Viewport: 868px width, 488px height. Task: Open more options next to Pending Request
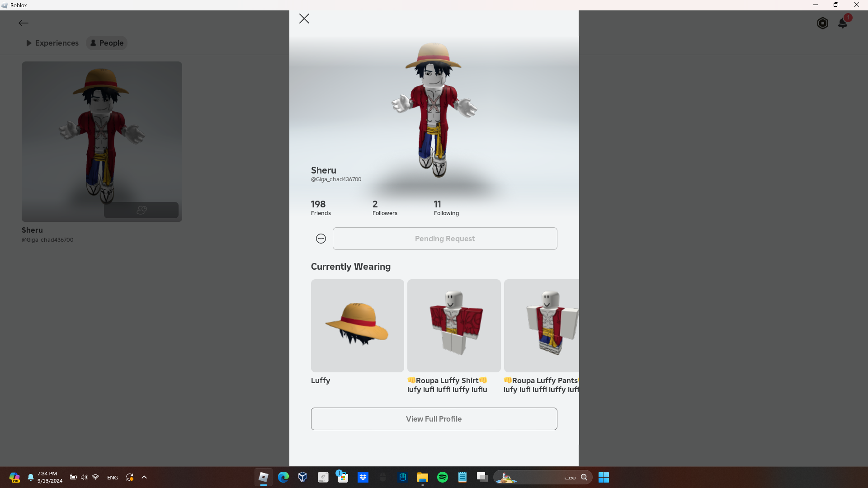click(x=321, y=239)
